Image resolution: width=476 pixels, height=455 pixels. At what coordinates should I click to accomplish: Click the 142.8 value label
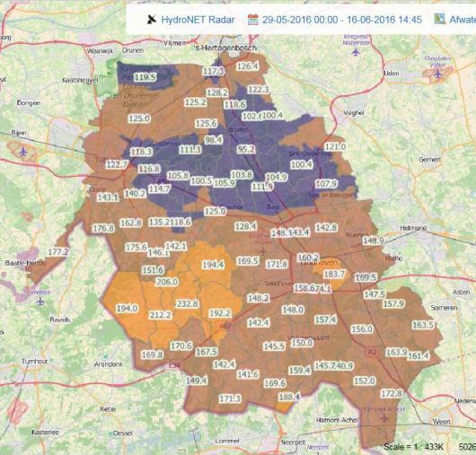click(x=326, y=228)
